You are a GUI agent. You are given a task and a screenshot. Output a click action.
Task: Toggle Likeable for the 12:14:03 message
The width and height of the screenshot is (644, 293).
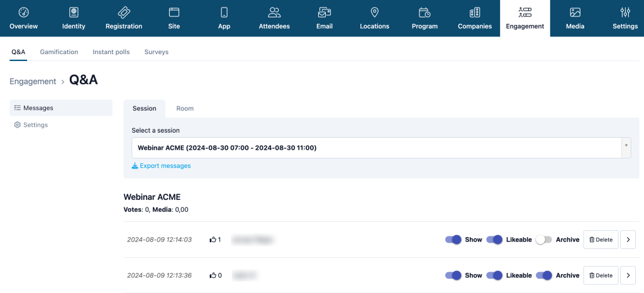(x=494, y=240)
